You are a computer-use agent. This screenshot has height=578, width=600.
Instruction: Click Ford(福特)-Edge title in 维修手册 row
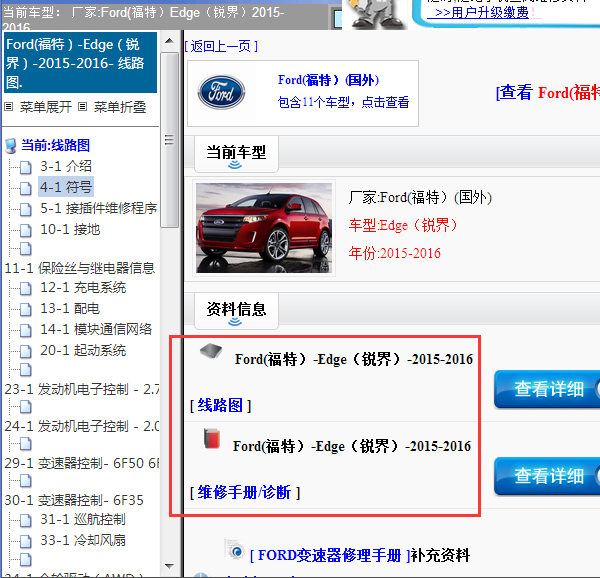coord(352,446)
